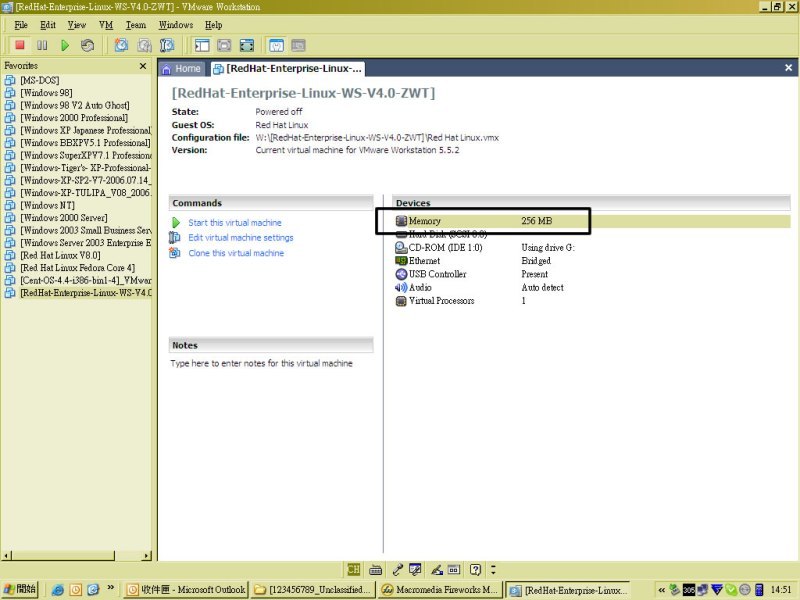Switch to Microsoft Outlook taskbar button
This screenshot has width=800, height=600.
click(x=186, y=590)
